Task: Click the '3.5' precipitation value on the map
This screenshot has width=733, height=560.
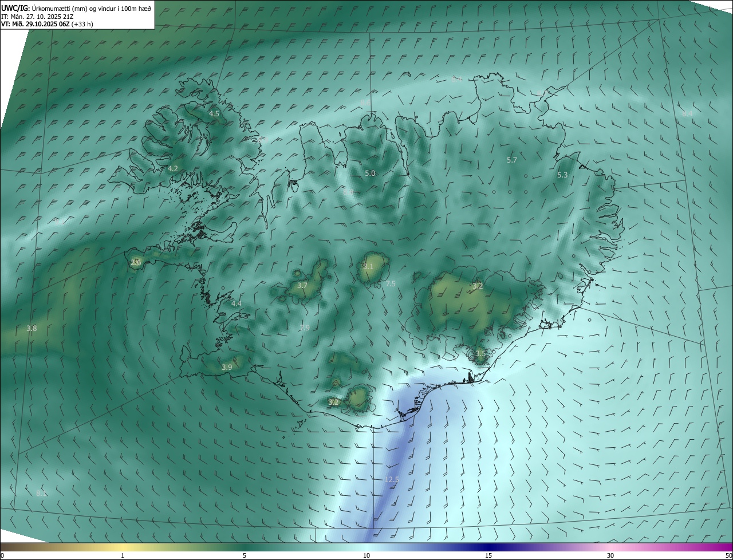Action: [x=480, y=354]
